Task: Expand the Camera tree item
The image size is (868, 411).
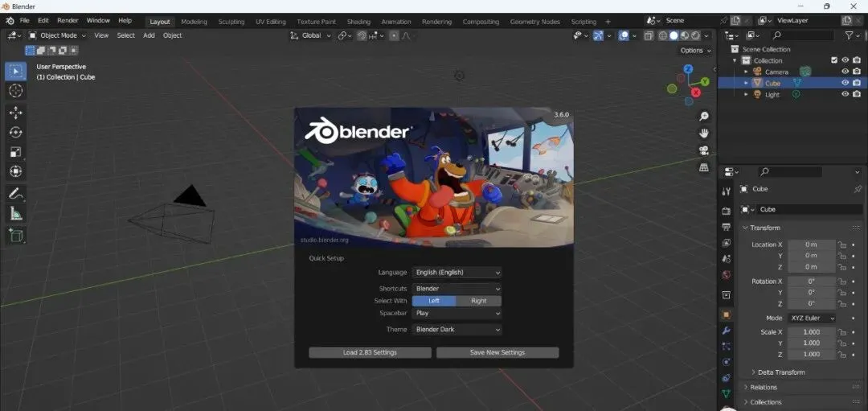Action: pyautogui.click(x=746, y=72)
